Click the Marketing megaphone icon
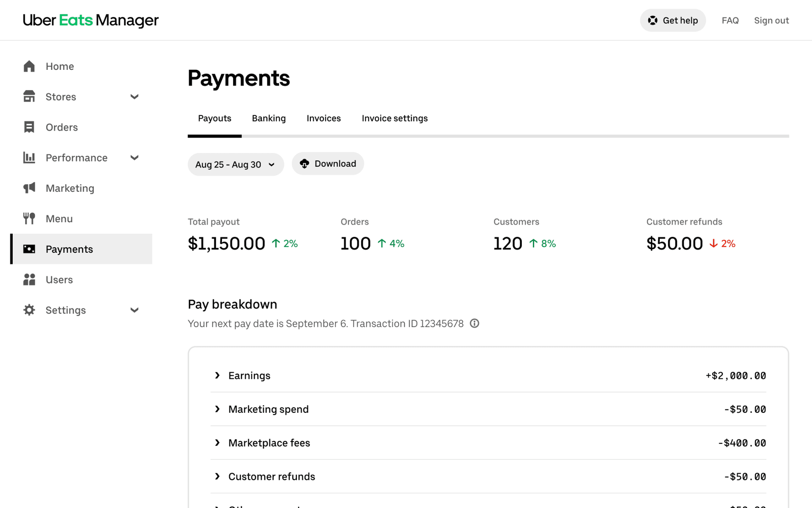812x508 pixels. coord(29,188)
